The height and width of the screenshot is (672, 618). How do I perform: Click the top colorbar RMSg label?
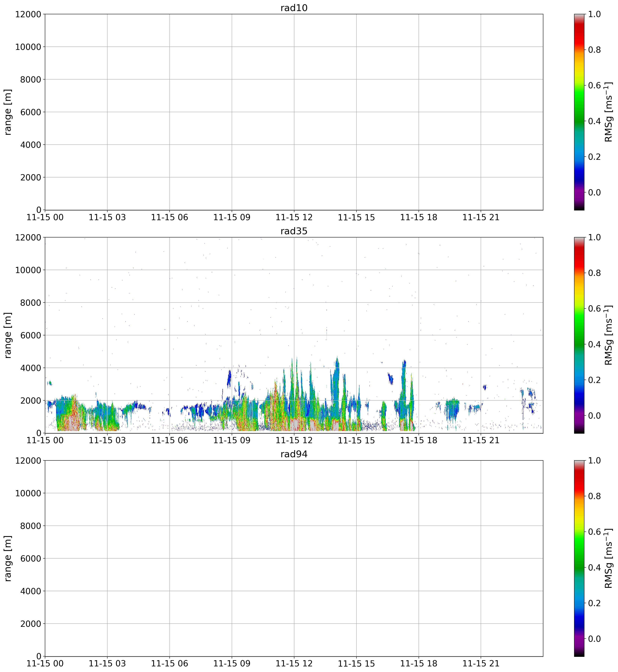pos(609,112)
